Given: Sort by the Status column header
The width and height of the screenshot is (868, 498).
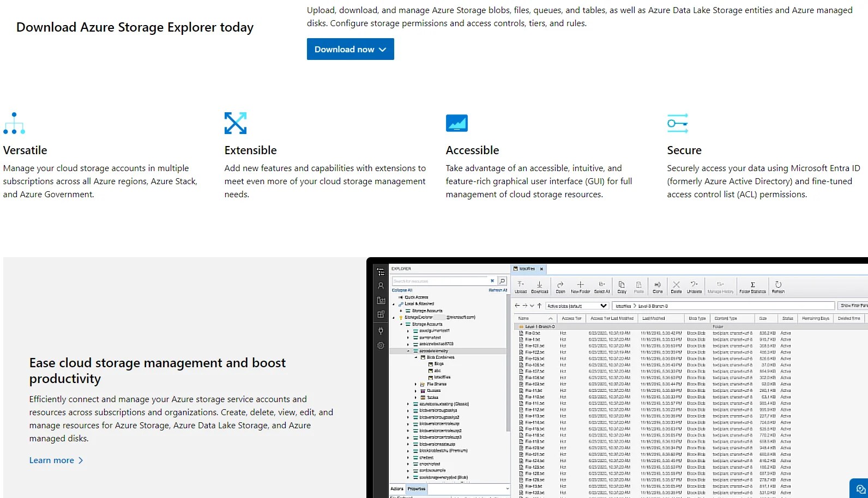Looking at the screenshot, I should (787, 318).
